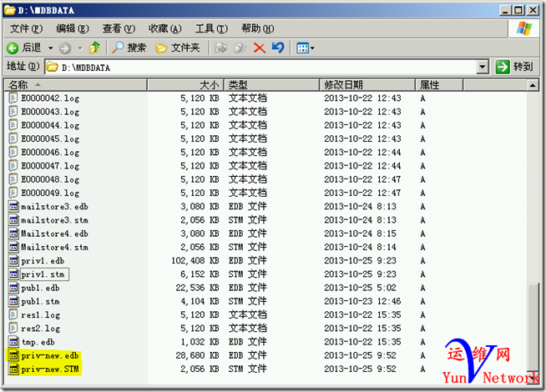Click the priv-new.STM file icon
546x392 pixels.
point(13,369)
